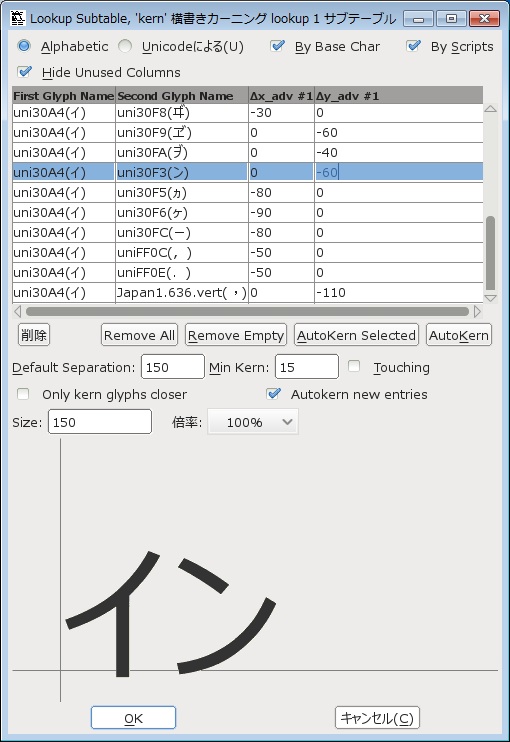This screenshot has height=742, width=510.
Task: Click the vertical scrollbar thumb in table
Action: [491, 253]
